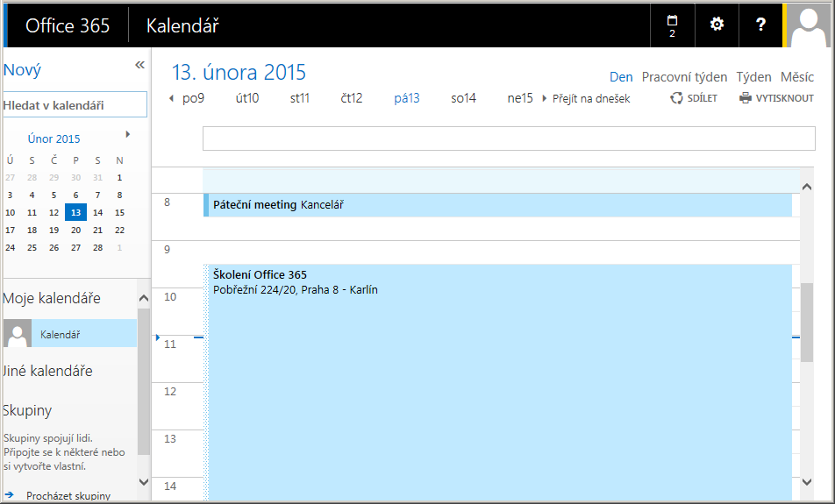Screen dimensions: 835x504
Task: Click up arrow of day view scrollbar
Action: [807, 187]
